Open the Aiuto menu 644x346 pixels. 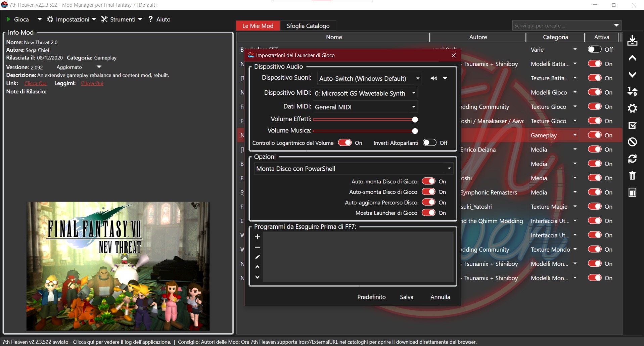159,19
